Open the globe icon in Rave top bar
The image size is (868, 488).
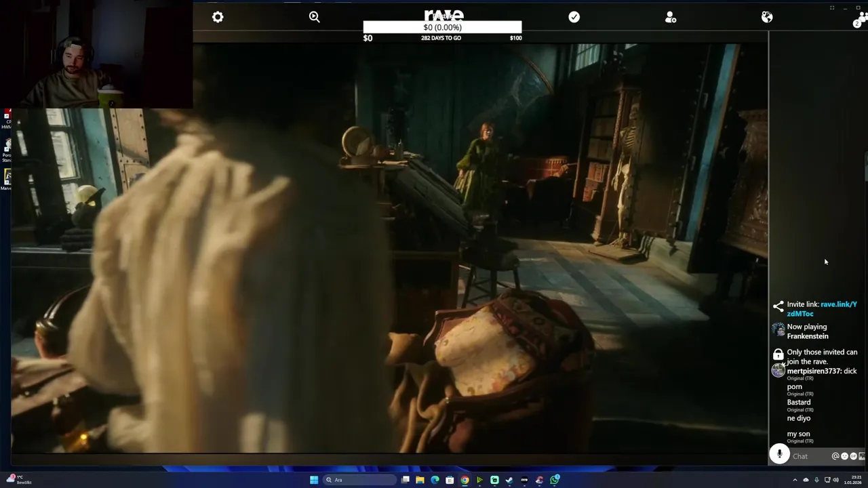(x=767, y=17)
